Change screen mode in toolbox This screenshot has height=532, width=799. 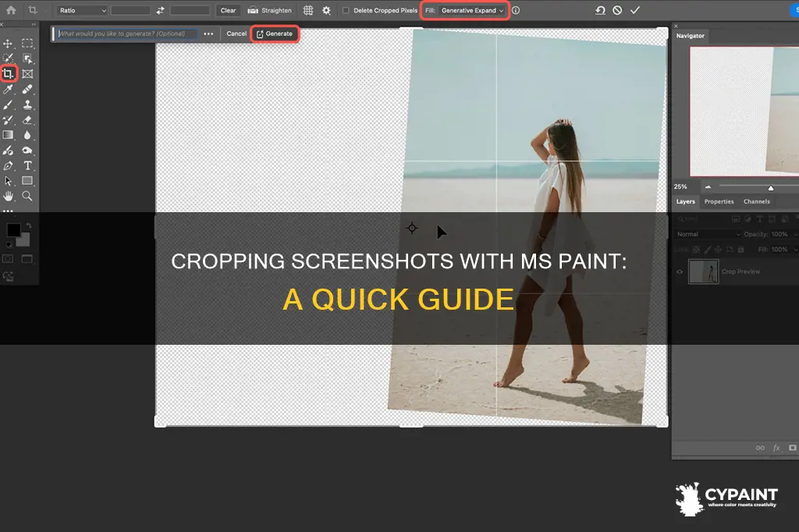click(x=27, y=259)
